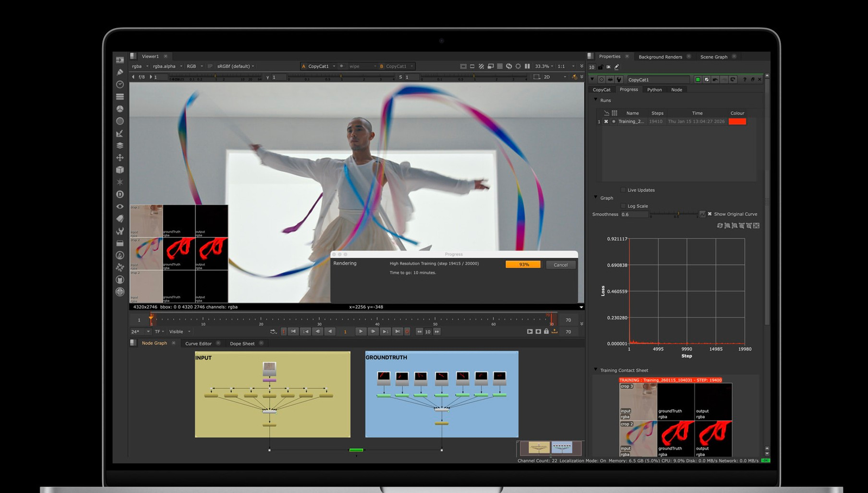Image resolution: width=868 pixels, height=493 pixels.
Task: Open the 3D (cube) nodes menu
Action: pos(120,170)
